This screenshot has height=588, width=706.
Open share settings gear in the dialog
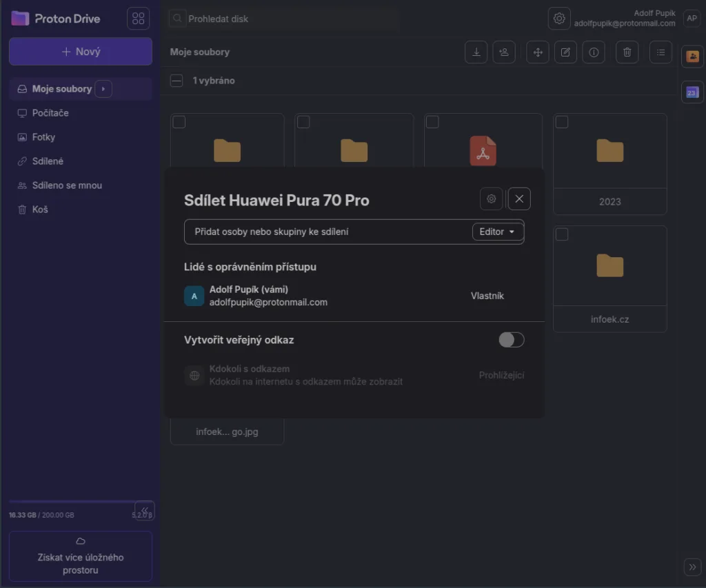coord(491,199)
